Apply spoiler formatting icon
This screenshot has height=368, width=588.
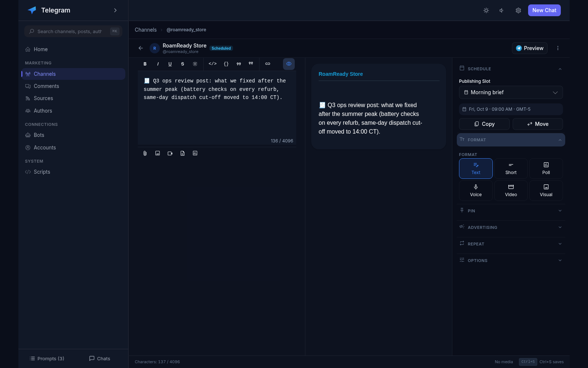[195, 64]
